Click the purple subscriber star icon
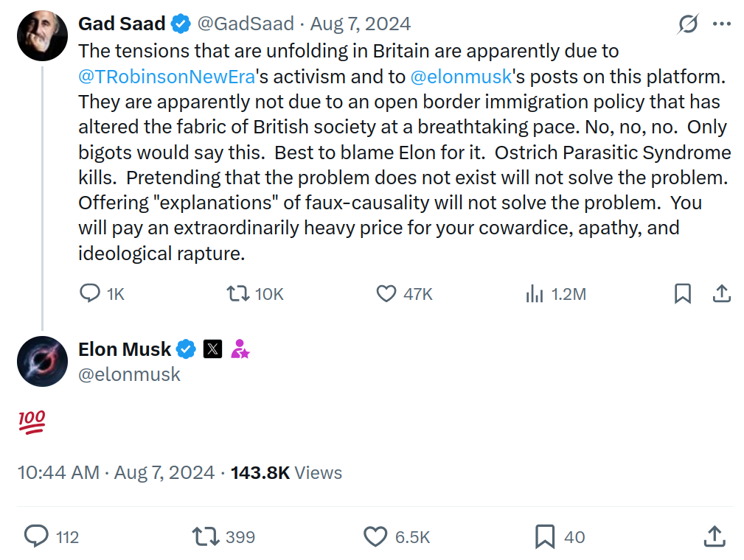 pos(240,349)
